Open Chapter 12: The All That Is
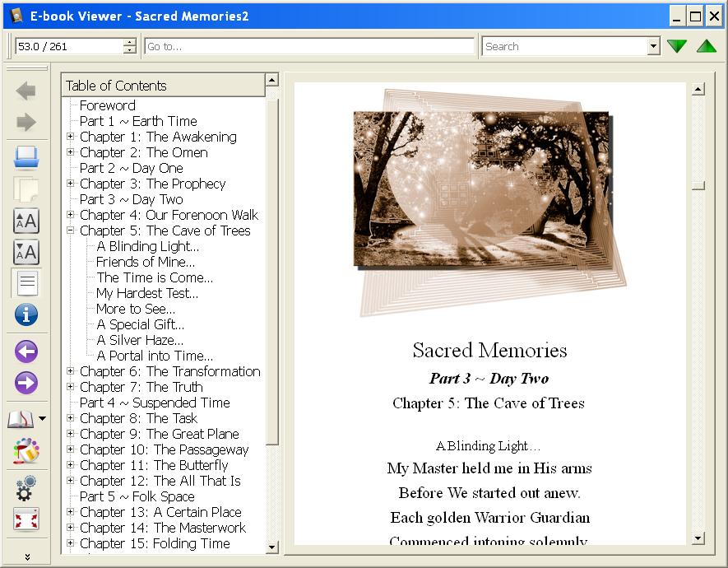The width and height of the screenshot is (728, 568). (160, 481)
